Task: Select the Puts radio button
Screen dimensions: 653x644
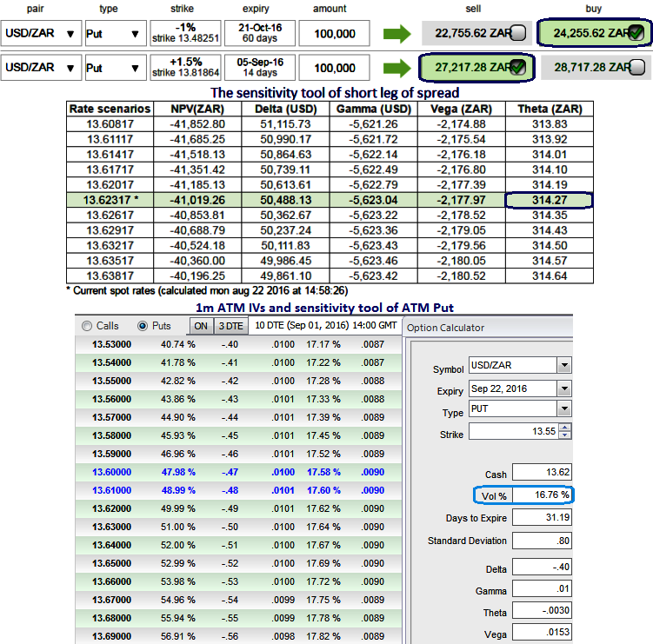Action: (143, 326)
